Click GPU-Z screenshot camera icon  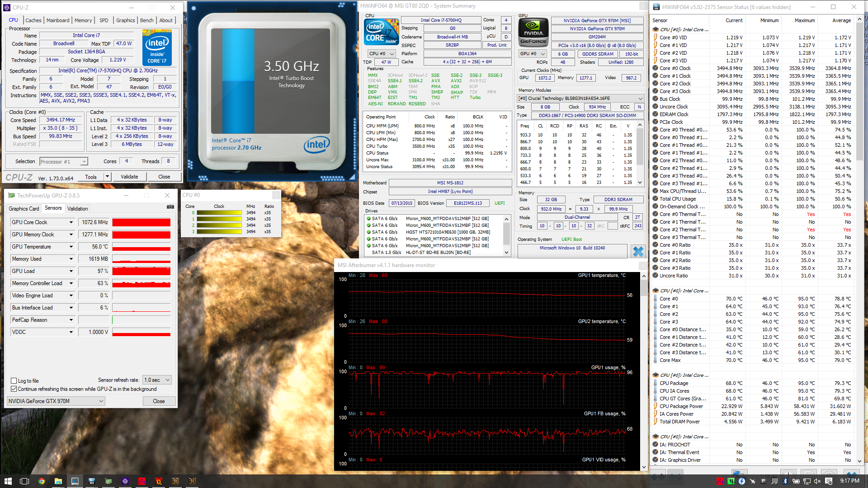pyautogui.click(x=170, y=207)
